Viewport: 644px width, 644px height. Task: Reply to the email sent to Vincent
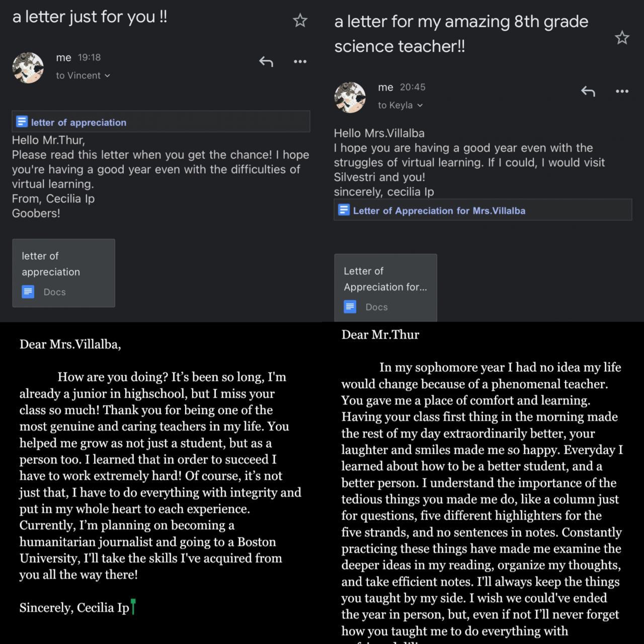[266, 61]
